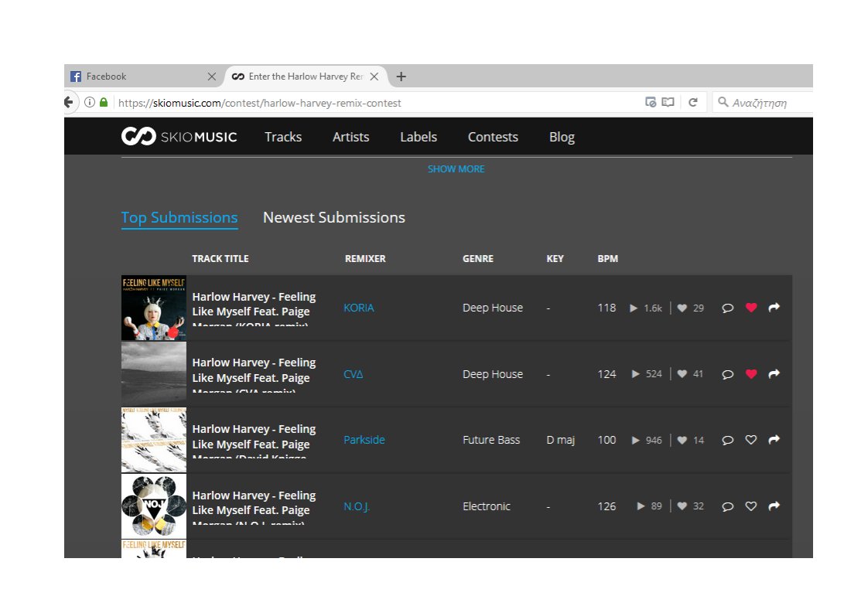
Task: Click the SKIO Music logo
Action: tap(179, 137)
